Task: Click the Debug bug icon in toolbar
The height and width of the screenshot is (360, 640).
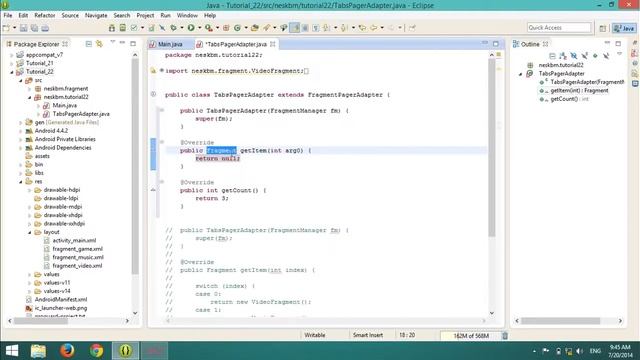Action: point(173,28)
